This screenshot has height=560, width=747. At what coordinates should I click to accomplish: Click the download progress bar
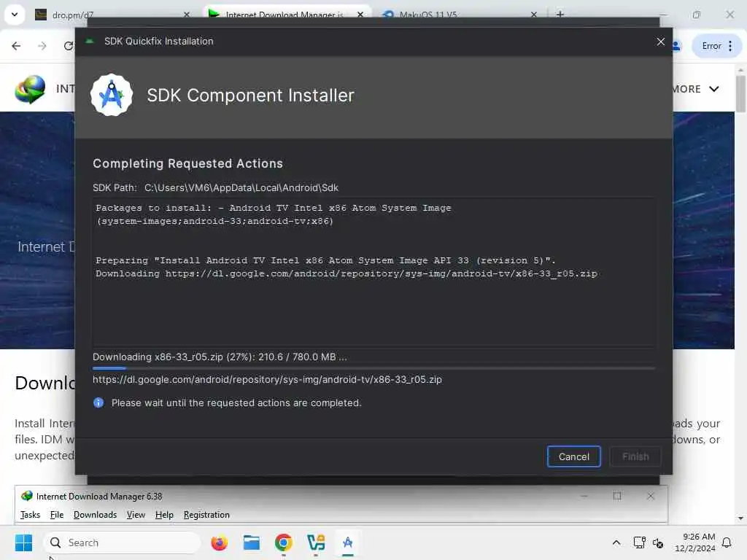[373, 368]
